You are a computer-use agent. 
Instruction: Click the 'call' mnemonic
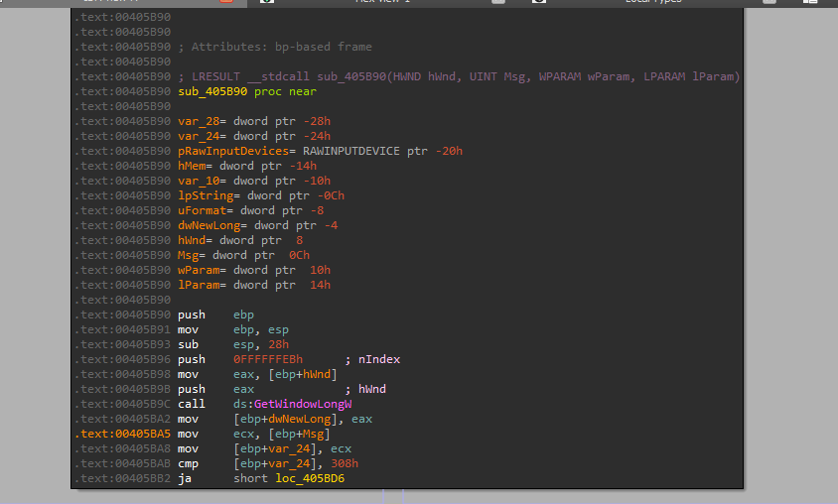192,404
